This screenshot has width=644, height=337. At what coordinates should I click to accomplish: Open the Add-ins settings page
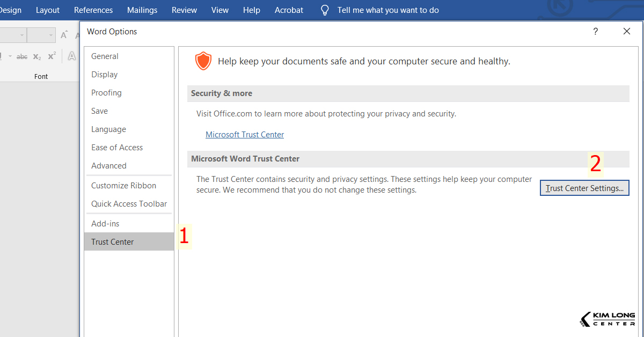click(105, 223)
